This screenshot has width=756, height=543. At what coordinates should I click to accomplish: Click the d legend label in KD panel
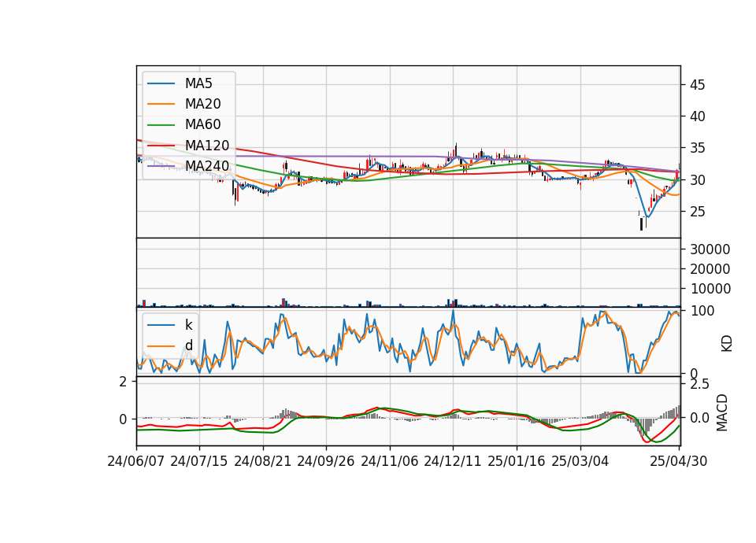point(188,345)
